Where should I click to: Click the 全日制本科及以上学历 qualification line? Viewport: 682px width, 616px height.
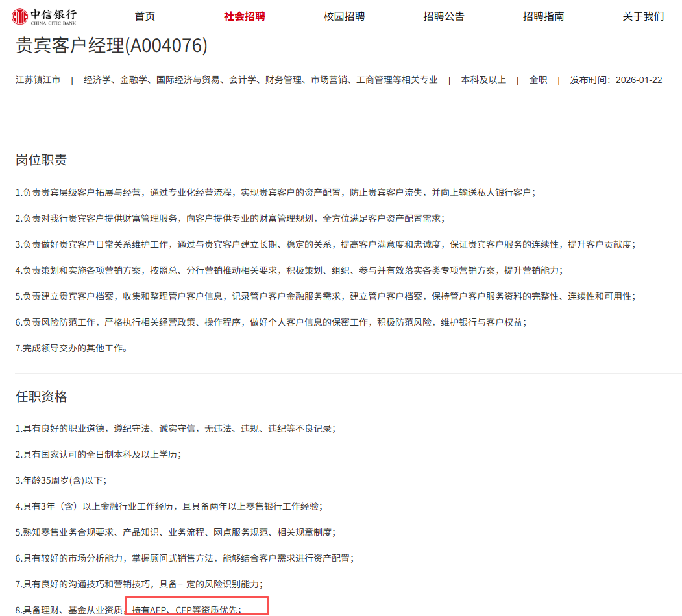coord(99,455)
